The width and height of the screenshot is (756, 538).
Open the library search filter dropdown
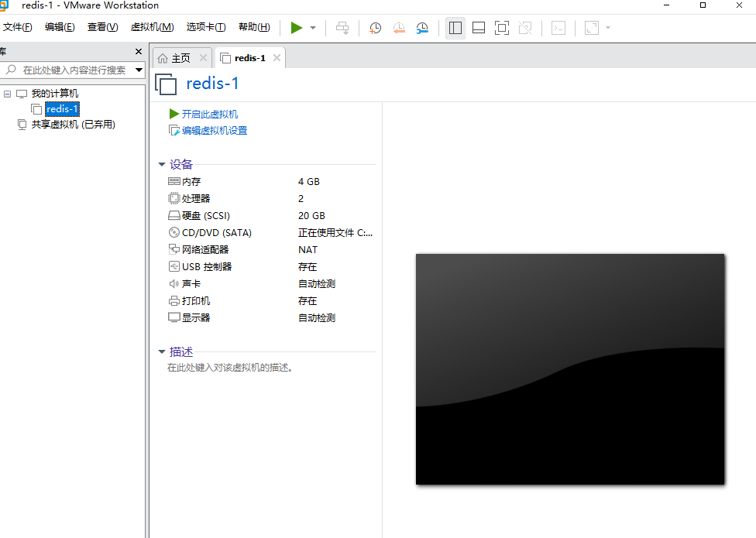[x=139, y=70]
